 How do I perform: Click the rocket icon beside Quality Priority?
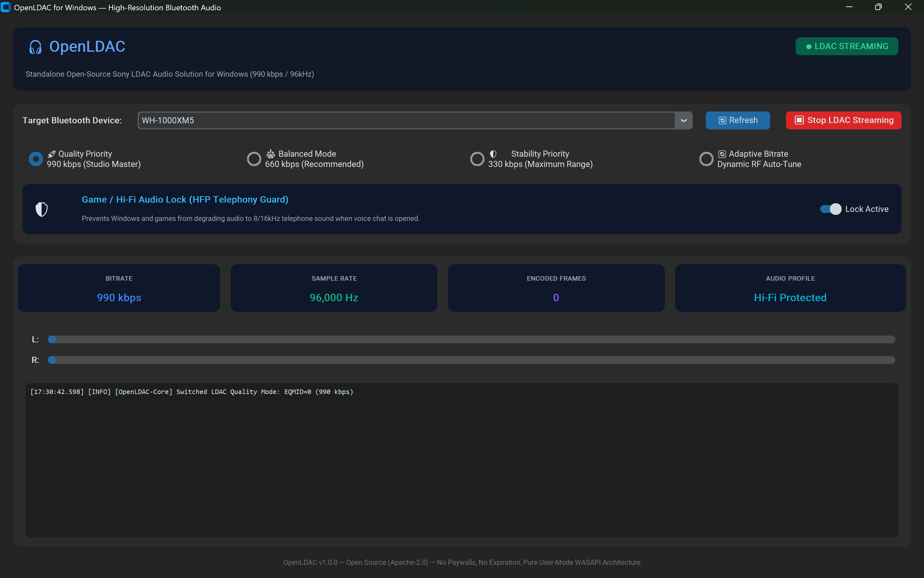pos(52,154)
